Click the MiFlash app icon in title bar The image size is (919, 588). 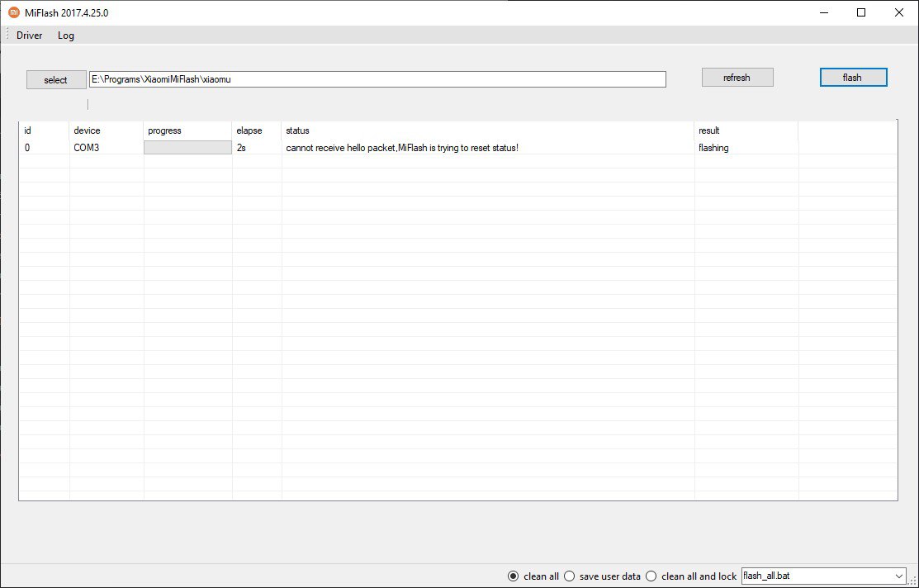click(x=13, y=12)
